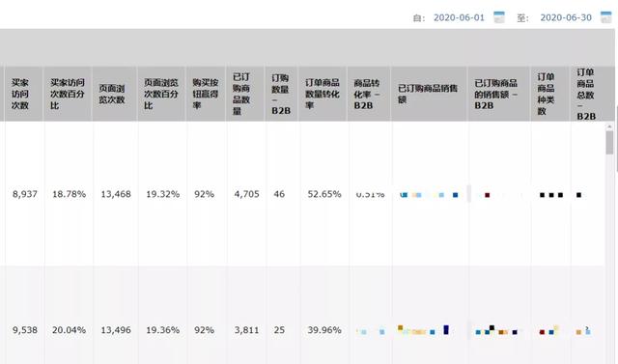Click the start date 2020-06-01 field

click(459, 17)
